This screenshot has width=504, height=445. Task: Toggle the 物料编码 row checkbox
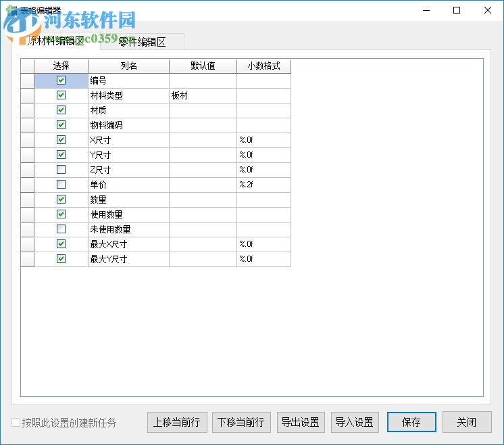coord(61,125)
